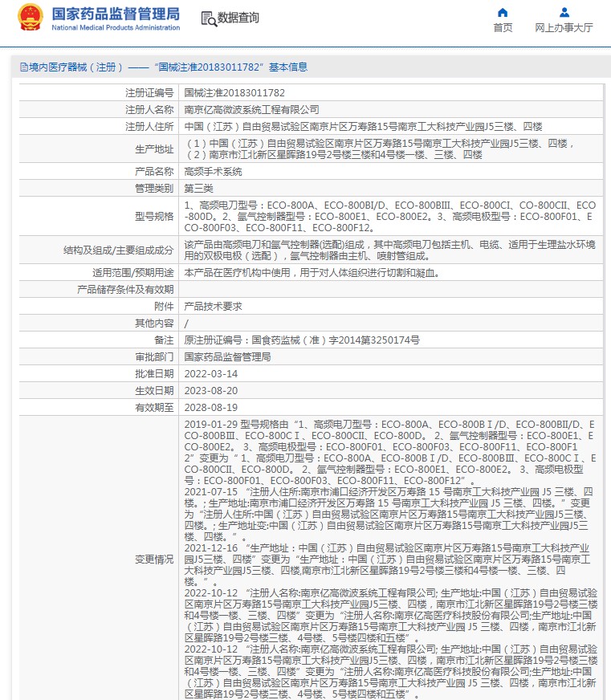611x700 pixels.
Task: Click approval date 2022-03-14 cell
Action: click(x=391, y=373)
